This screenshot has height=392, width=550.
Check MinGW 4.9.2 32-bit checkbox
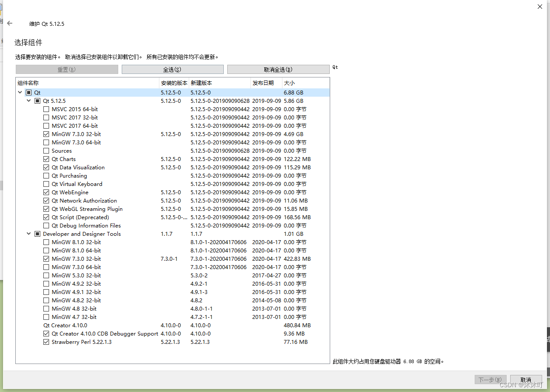[46, 284]
